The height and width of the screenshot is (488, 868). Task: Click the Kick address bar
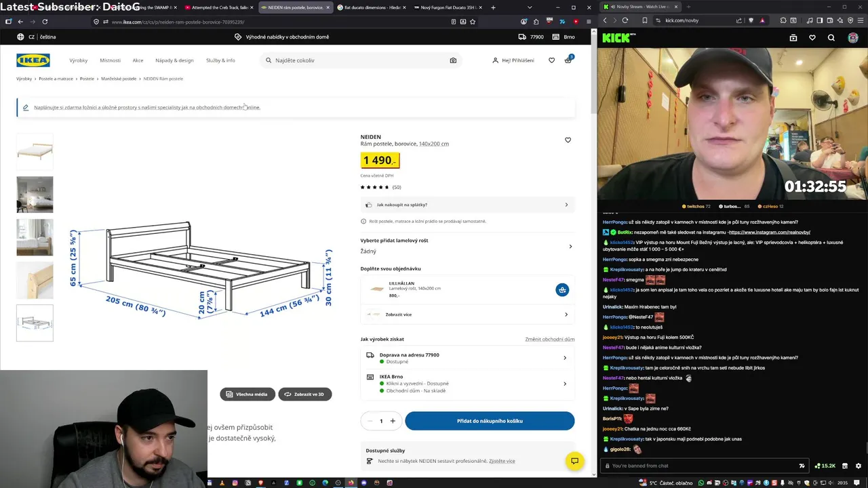712,20
